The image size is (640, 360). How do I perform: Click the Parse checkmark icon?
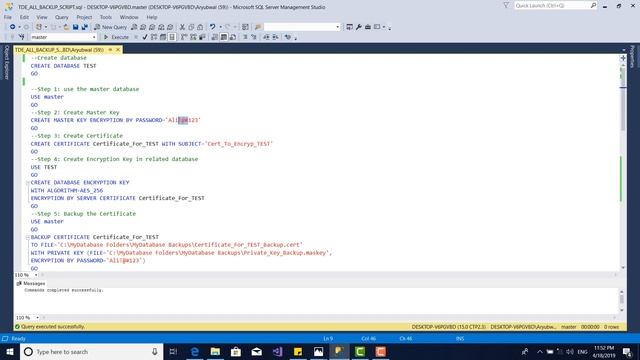point(145,37)
